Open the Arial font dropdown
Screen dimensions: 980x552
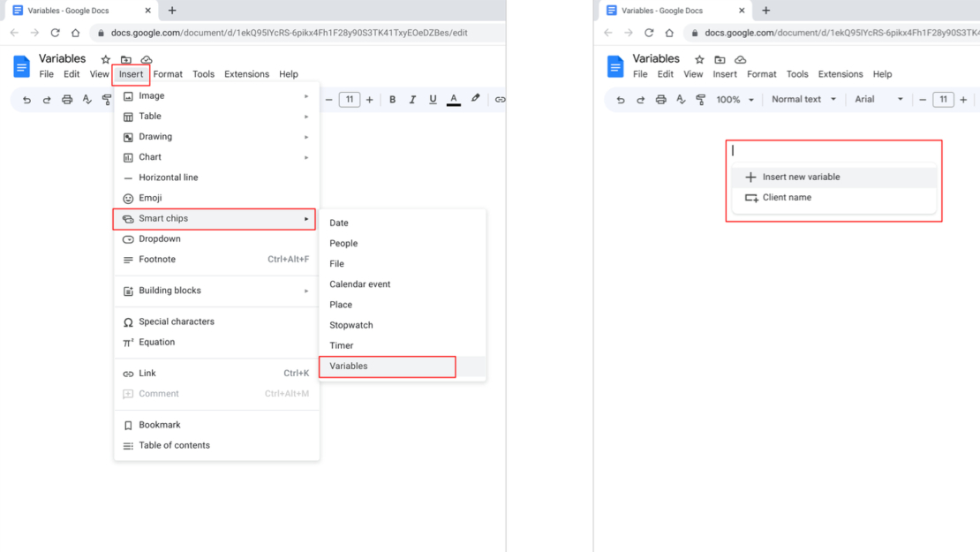coord(874,99)
